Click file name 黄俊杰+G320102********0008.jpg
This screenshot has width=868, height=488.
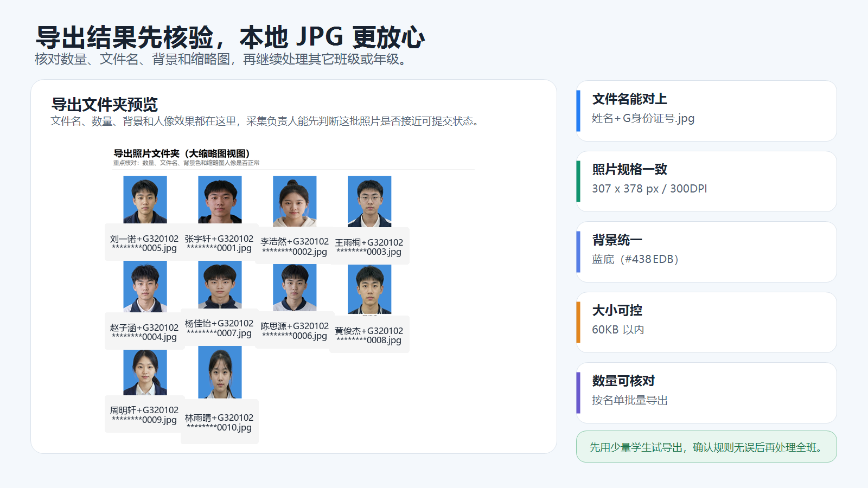(369, 336)
